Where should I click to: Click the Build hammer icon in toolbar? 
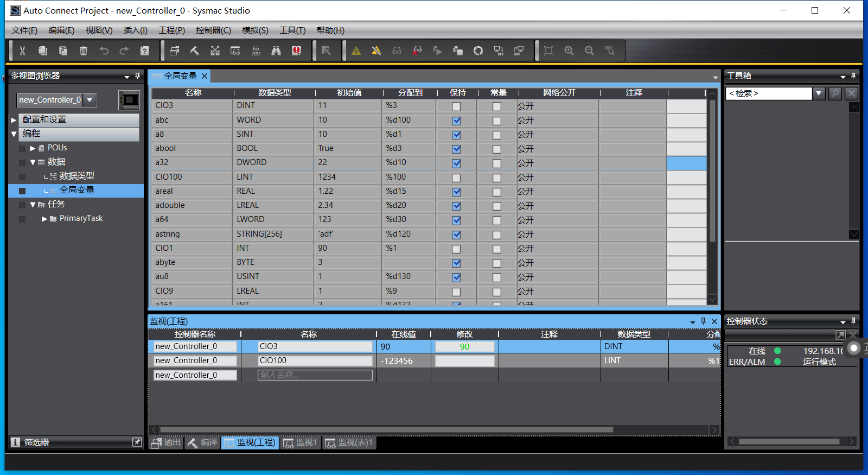click(x=195, y=50)
